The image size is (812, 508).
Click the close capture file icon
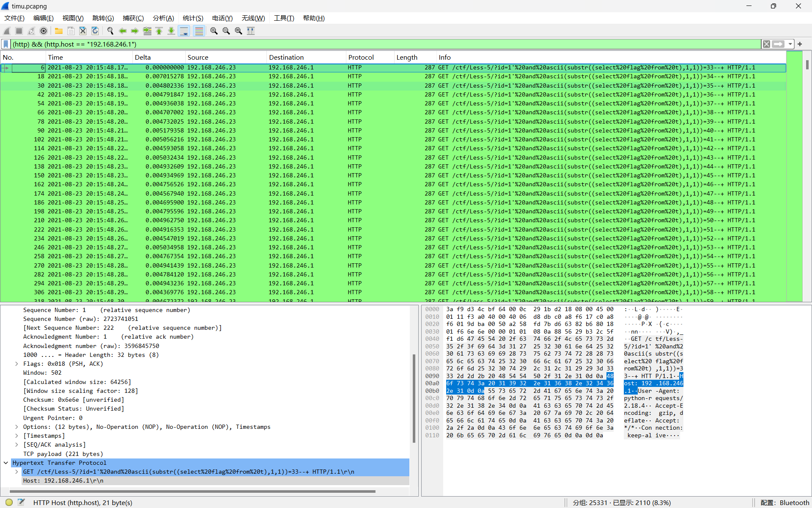[83, 31]
